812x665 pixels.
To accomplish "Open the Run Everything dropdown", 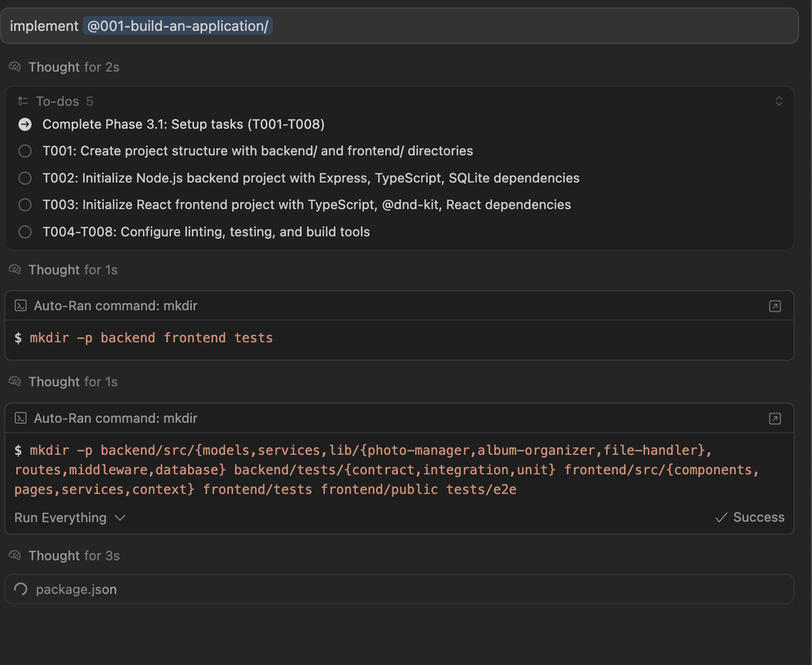I will click(69, 517).
